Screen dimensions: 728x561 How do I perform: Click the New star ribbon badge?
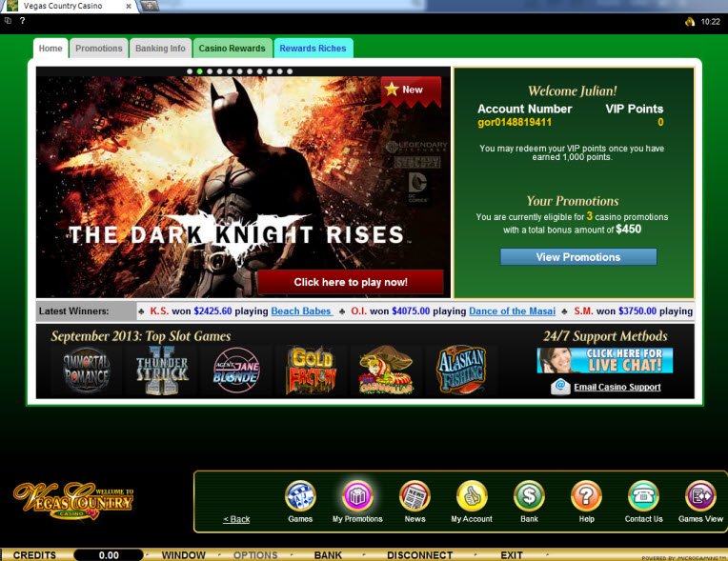[411, 90]
